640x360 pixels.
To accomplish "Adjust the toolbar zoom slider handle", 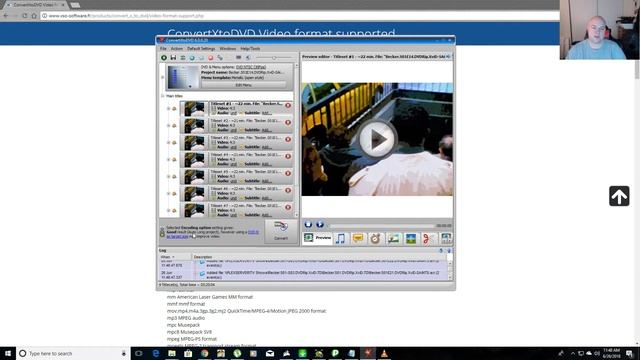I will click(x=274, y=58).
